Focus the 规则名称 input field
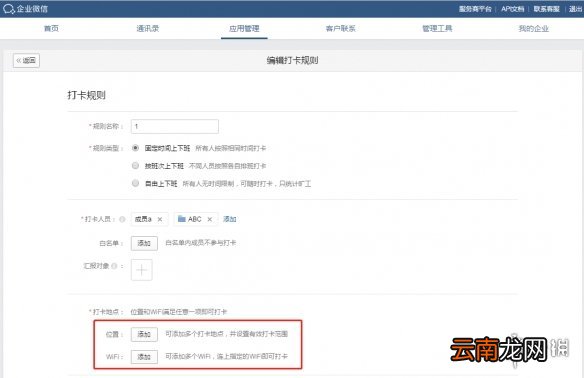The height and width of the screenshot is (378, 584). pos(175,126)
